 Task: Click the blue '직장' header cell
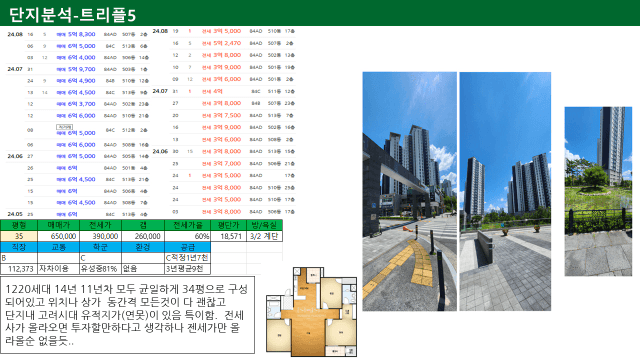[19, 247]
